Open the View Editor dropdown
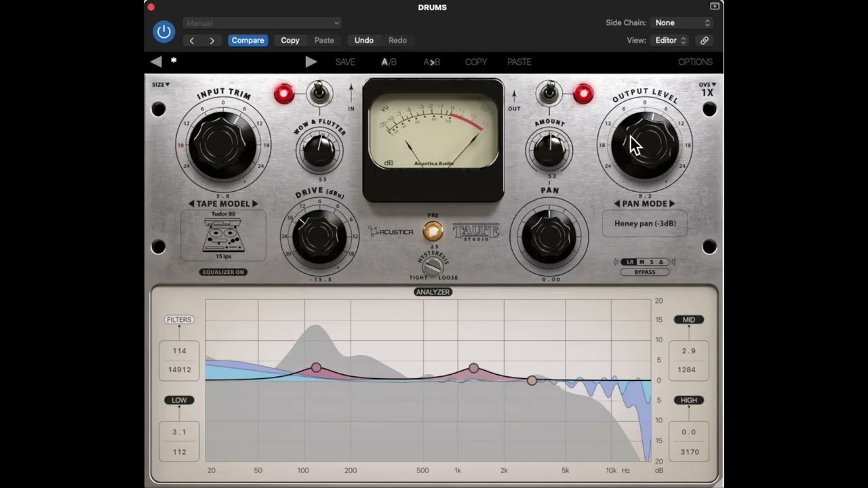 click(x=670, y=41)
